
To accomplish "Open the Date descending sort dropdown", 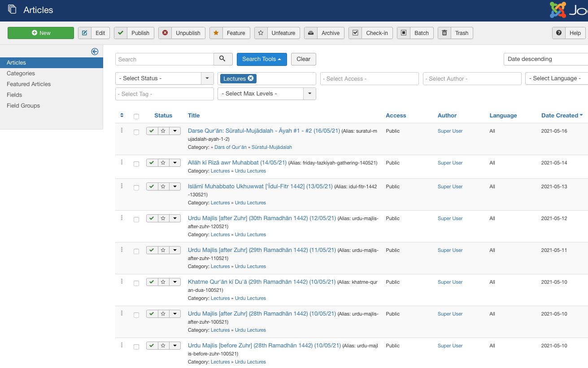I will tap(545, 59).
